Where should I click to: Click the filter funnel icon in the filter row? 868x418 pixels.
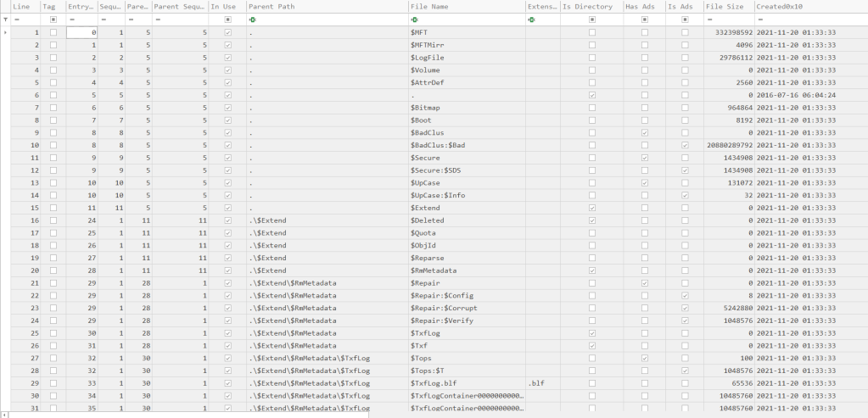(5, 20)
